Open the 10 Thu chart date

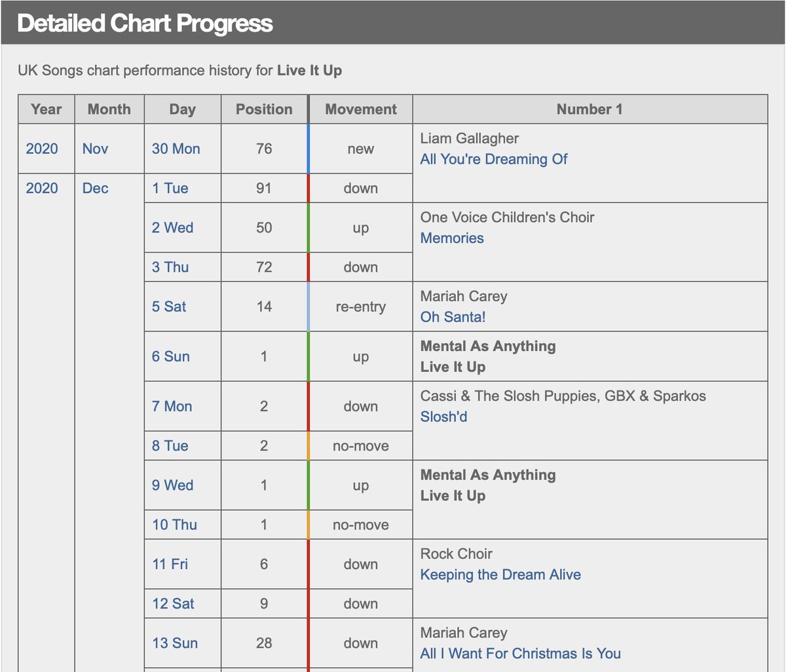click(x=174, y=525)
